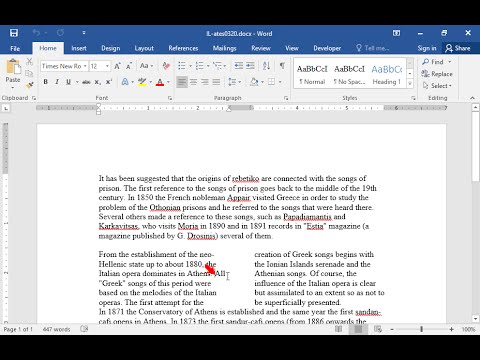Open Replace in Editing group

437,74
